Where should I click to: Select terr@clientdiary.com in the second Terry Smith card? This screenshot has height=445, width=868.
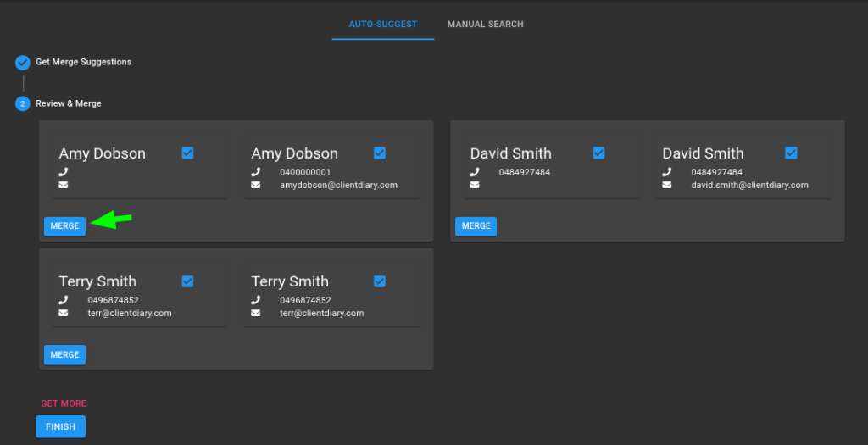coord(321,314)
